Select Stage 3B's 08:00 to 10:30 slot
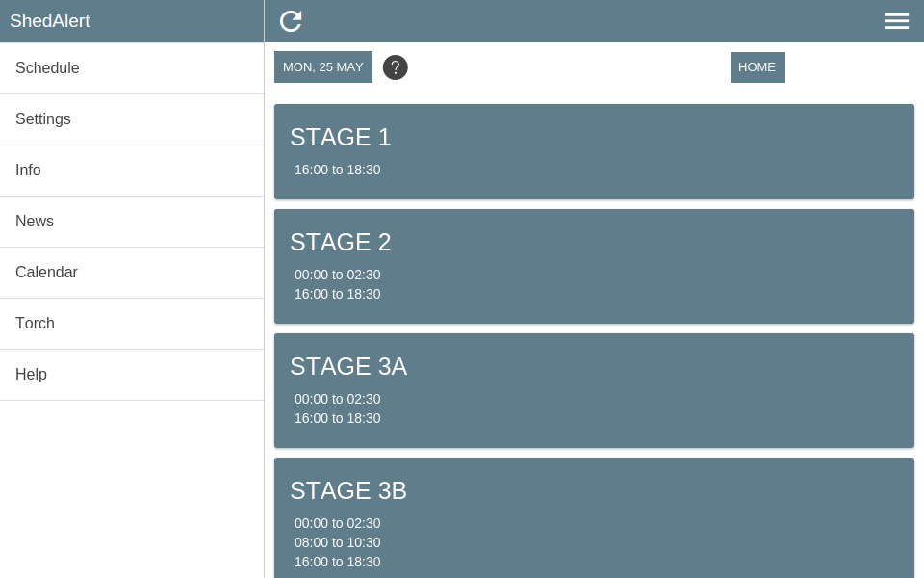Image resolution: width=924 pixels, height=578 pixels. point(338,542)
